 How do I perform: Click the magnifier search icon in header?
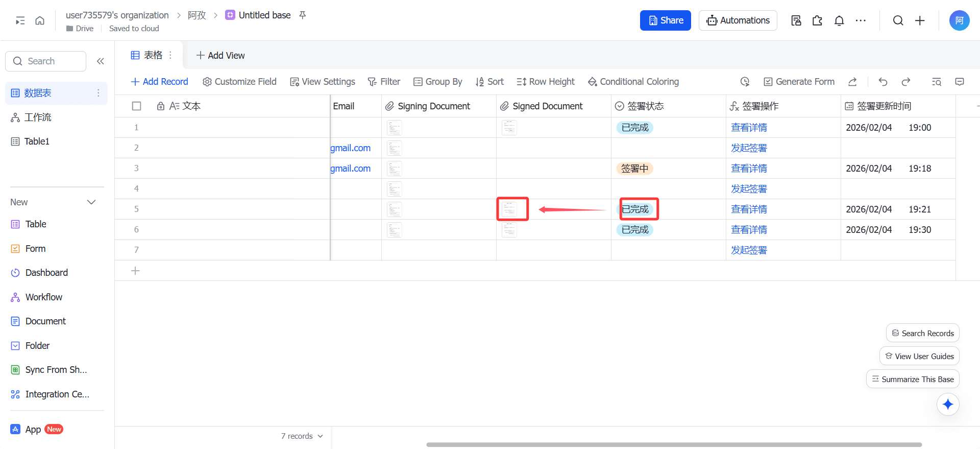tap(898, 20)
